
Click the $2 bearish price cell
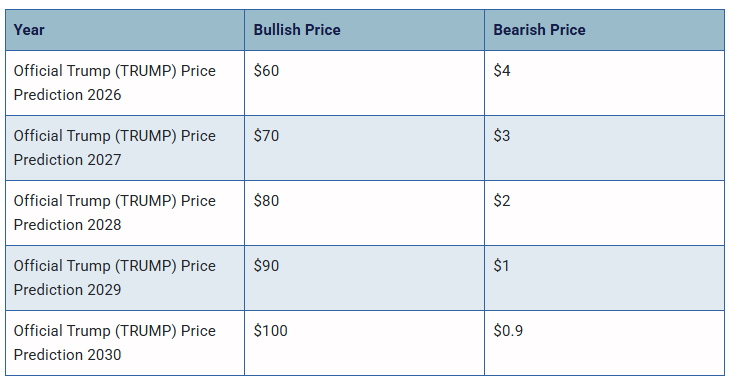click(605, 213)
